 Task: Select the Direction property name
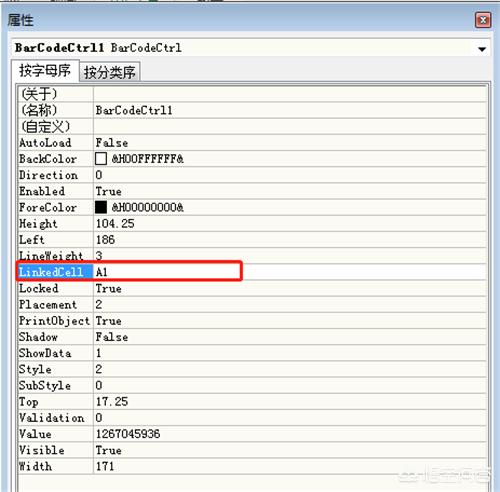[49, 175]
